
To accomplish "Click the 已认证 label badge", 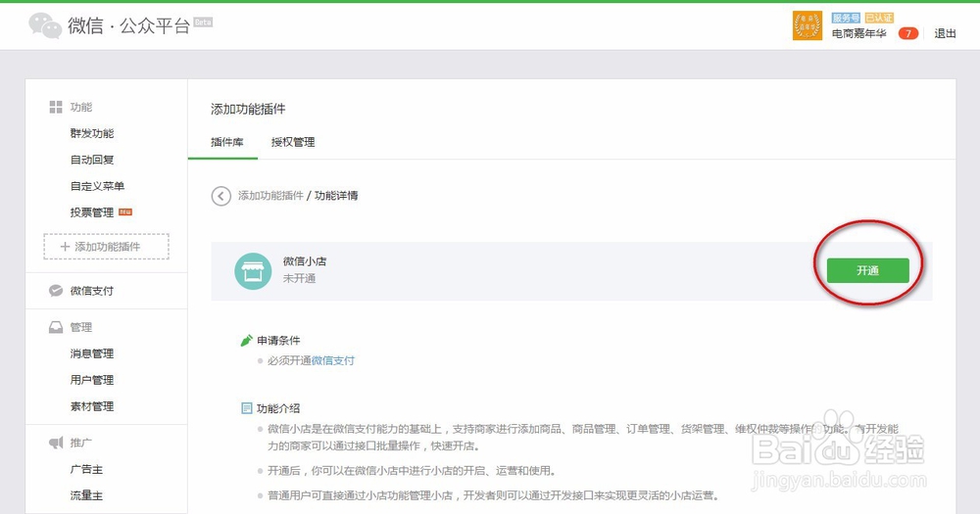I will 879,18.
